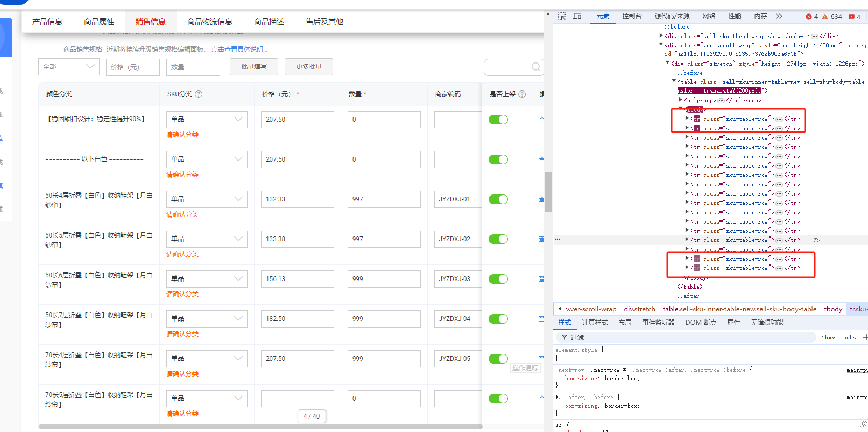Add new style rule plus icon
Viewport: 868px width, 432px height.
tap(865, 337)
